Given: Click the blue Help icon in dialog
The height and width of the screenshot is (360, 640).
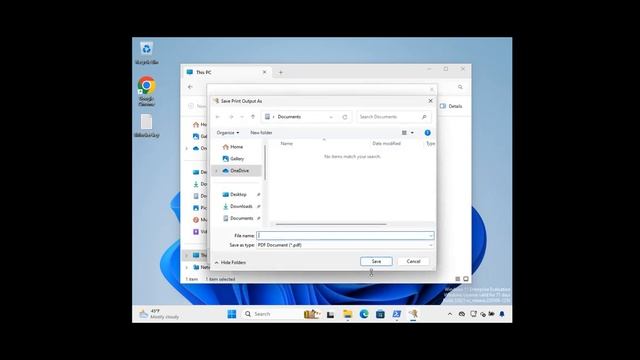Looking at the screenshot, I should pyautogui.click(x=427, y=133).
